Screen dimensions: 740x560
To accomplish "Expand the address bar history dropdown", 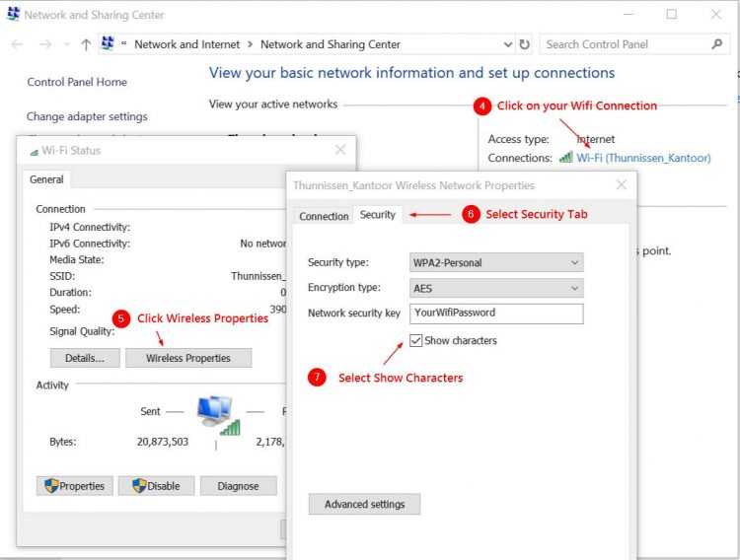I will [x=508, y=44].
